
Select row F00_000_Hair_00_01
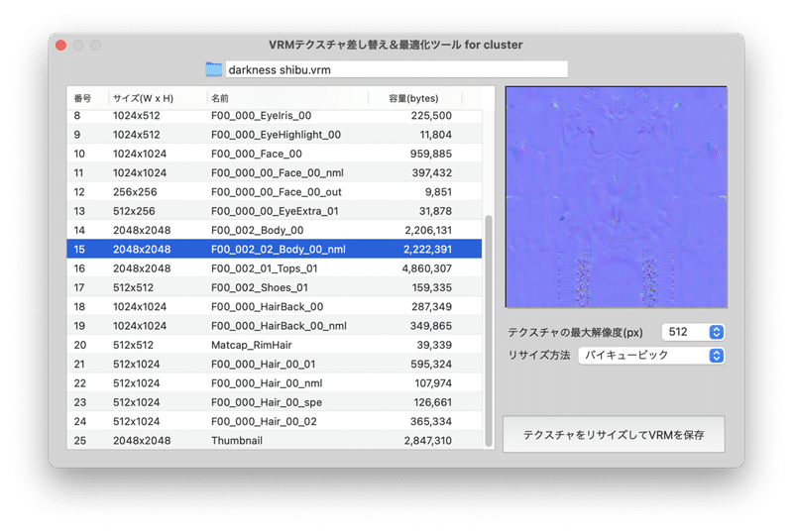[275, 365]
